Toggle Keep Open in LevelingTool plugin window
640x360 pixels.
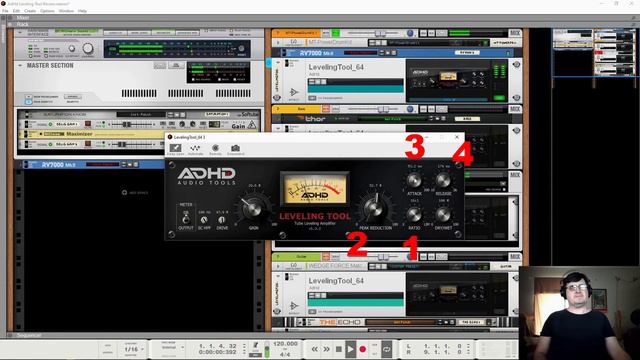(176, 149)
